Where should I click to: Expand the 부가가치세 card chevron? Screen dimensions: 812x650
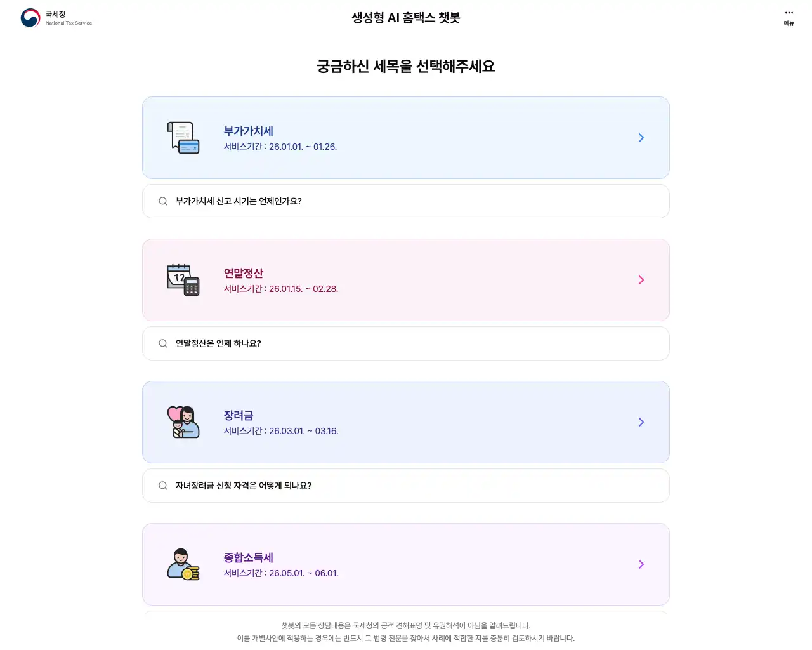pos(641,138)
